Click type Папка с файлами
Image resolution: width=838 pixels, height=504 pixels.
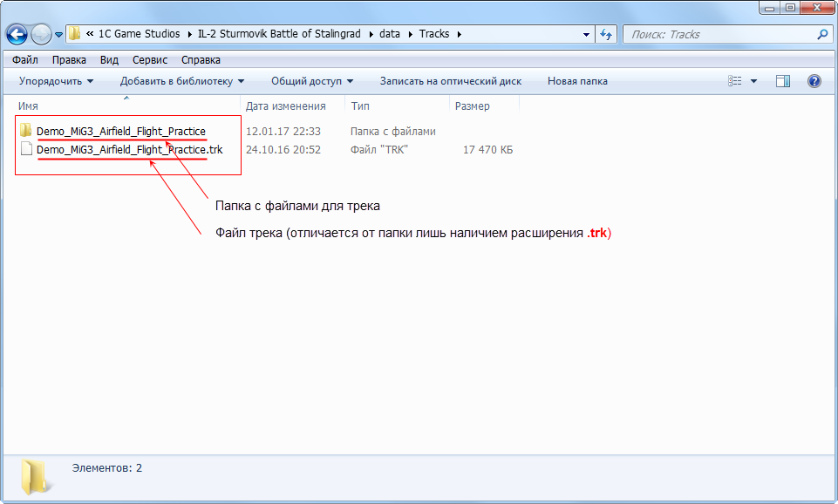tap(392, 131)
